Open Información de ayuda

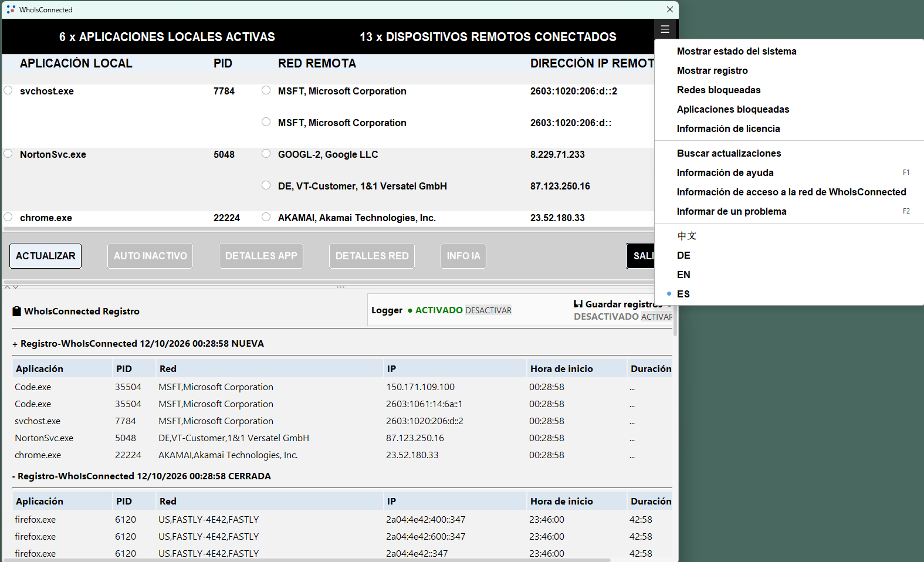pyautogui.click(x=789, y=172)
